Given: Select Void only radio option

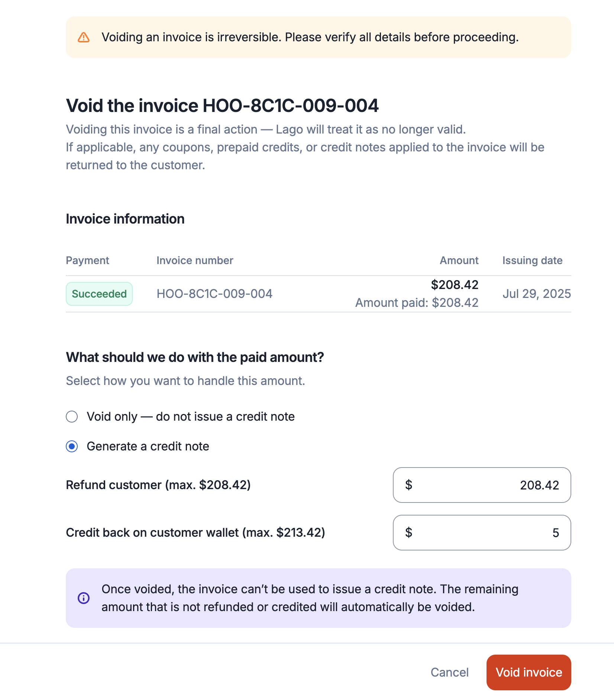Looking at the screenshot, I should coord(72,417).
